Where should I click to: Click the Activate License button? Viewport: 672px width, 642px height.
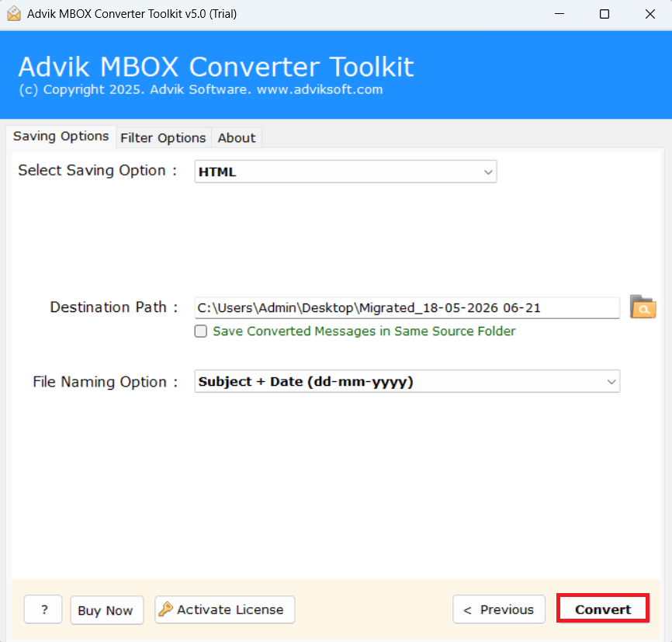[224, 609]
